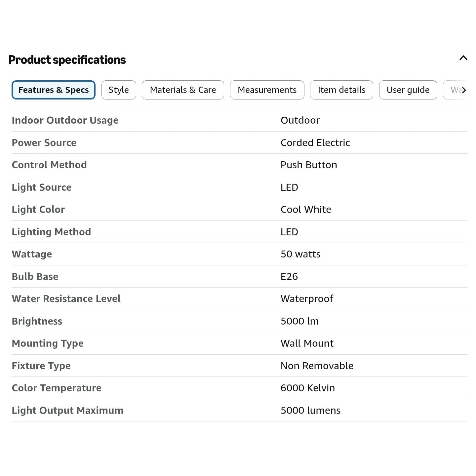Switch to Item details tab
This screenshot has width=476, height=476.
[341, 90]
